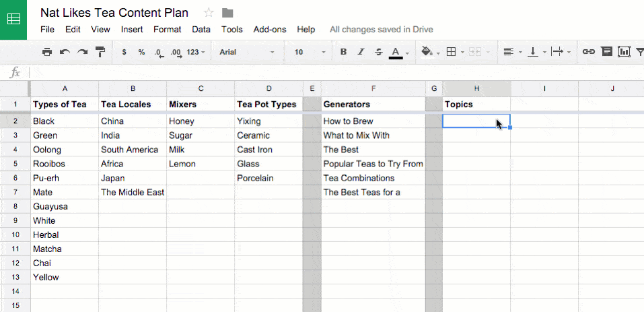Toggle italic formatting
644x312 pixels.
361,52
